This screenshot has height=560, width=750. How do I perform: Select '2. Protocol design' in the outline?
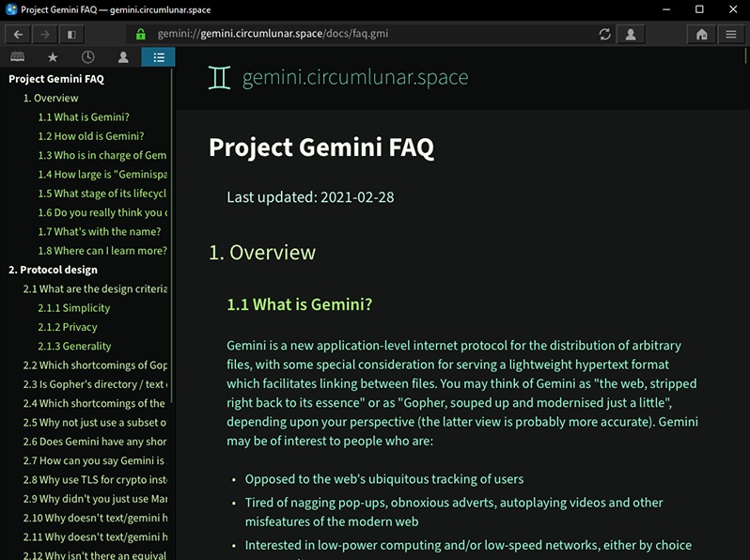(53, 270)
